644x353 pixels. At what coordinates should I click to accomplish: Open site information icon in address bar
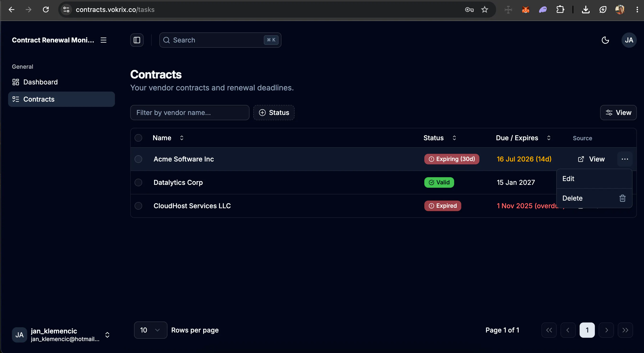coord(66,10)
